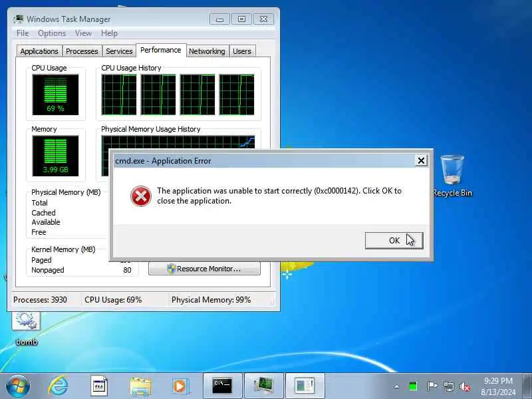Launch Windows Media Player from taskbar
This screenshot has height=399, width=532.
(180, 386)
